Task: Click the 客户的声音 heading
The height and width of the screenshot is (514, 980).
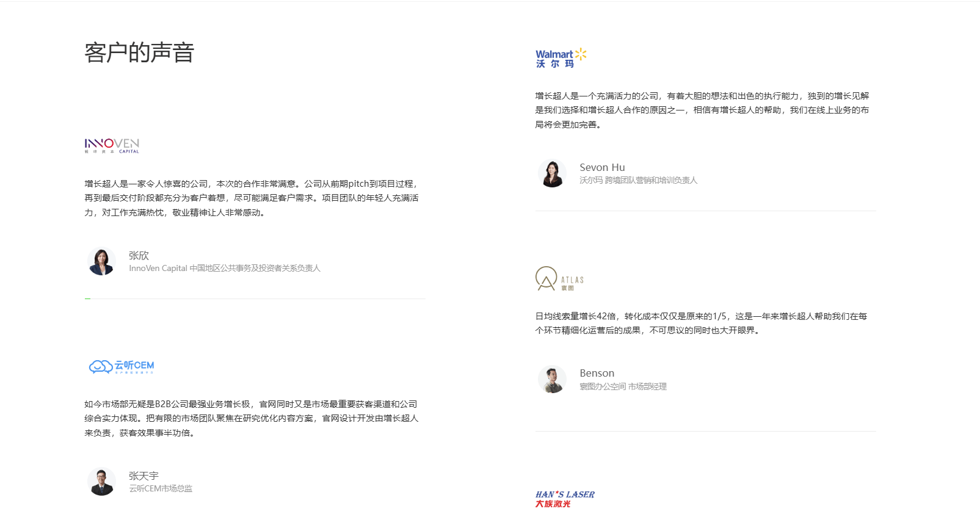Action: (139, 52)
